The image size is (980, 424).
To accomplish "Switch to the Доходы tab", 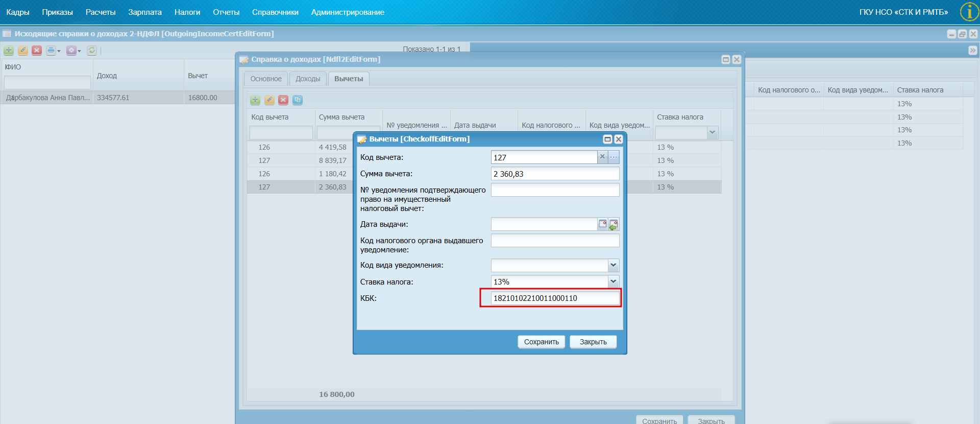I will pyautogui.click(x=308, y=79).
